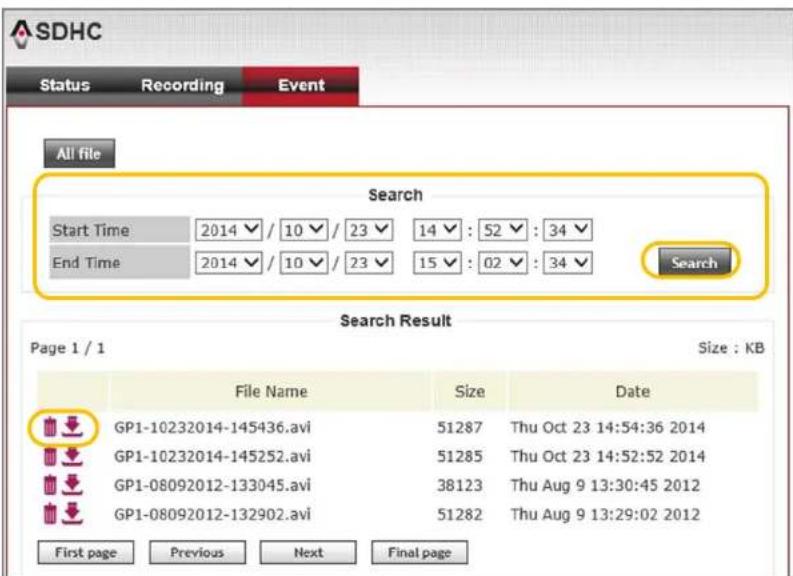Image resolution: width=793 pixels, height=576 pixels.
Task: Open the End Time hour dropdown showing 15
Action: pyautogui.click(x=437, y=263)
